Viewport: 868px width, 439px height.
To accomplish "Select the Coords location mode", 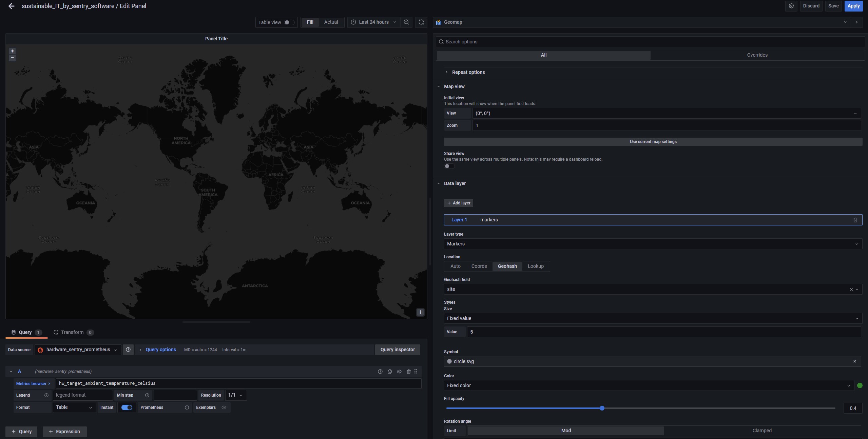I will tap(479, 266).
